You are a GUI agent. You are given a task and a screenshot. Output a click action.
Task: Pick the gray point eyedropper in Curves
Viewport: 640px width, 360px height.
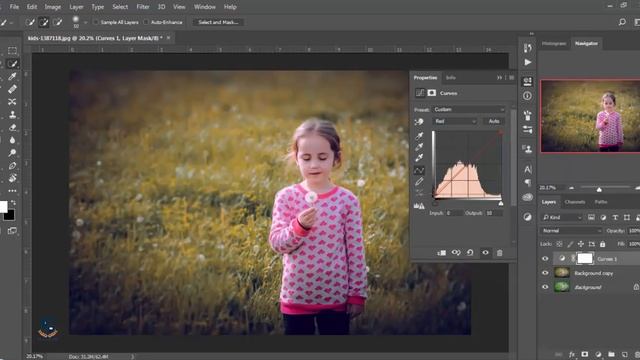click(x=419, y=147)
